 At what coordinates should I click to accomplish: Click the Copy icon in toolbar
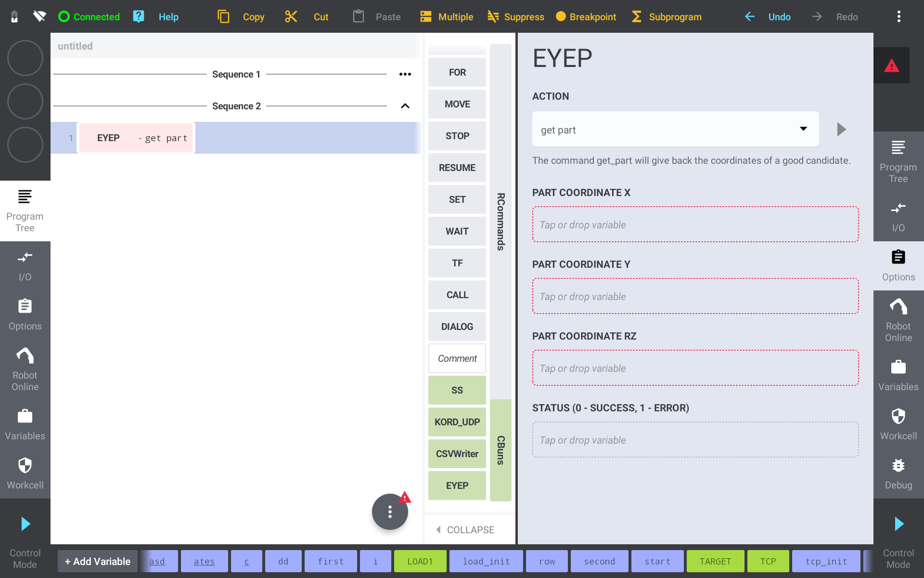223,17
